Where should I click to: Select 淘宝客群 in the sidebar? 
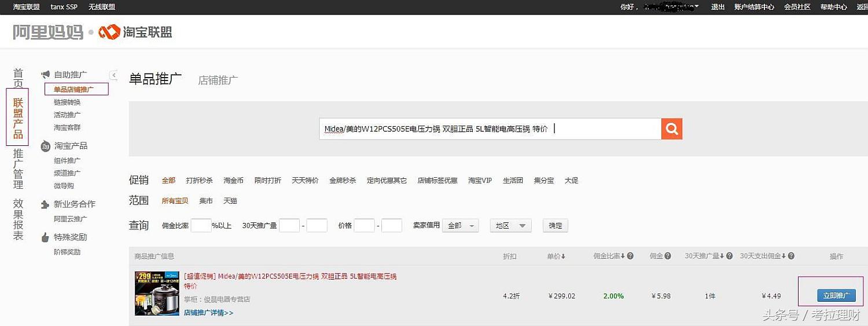tap(67, 127)
